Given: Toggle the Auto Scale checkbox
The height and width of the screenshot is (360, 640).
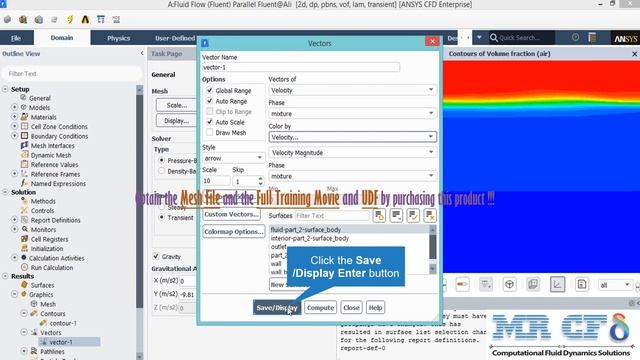Looking at the screenshot, I should [x=209, y=122].
